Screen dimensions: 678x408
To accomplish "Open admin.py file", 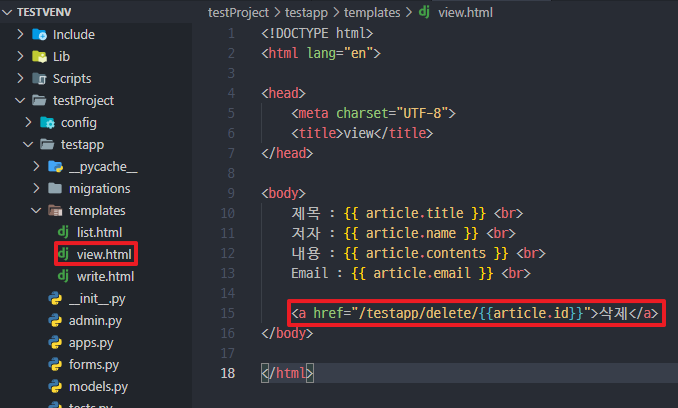I will (96, 321).
